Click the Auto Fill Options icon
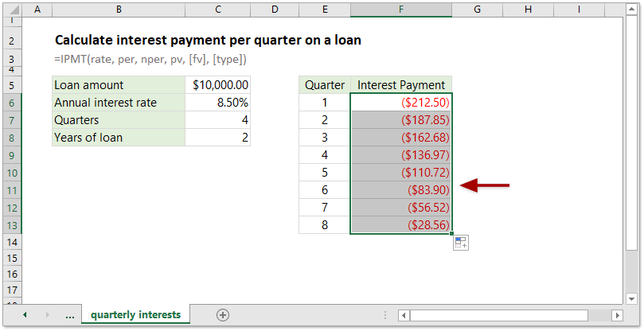Viewport: 644px width, 331px height. [460, 243]
